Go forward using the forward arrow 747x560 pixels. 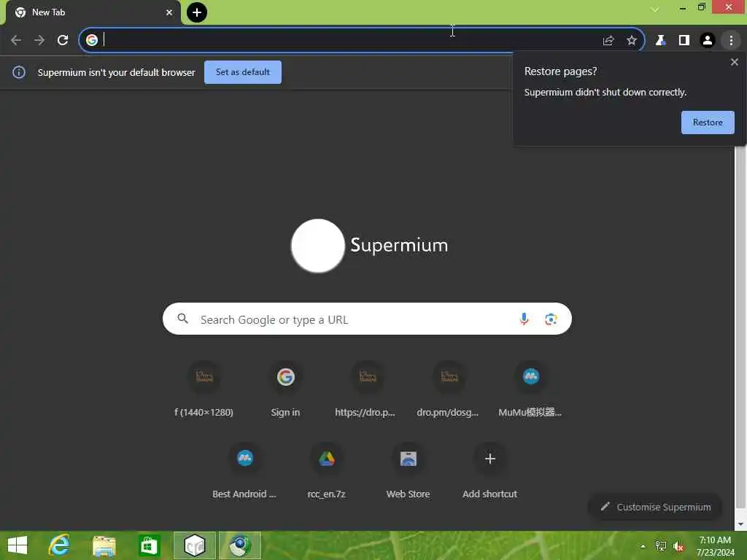39,41
